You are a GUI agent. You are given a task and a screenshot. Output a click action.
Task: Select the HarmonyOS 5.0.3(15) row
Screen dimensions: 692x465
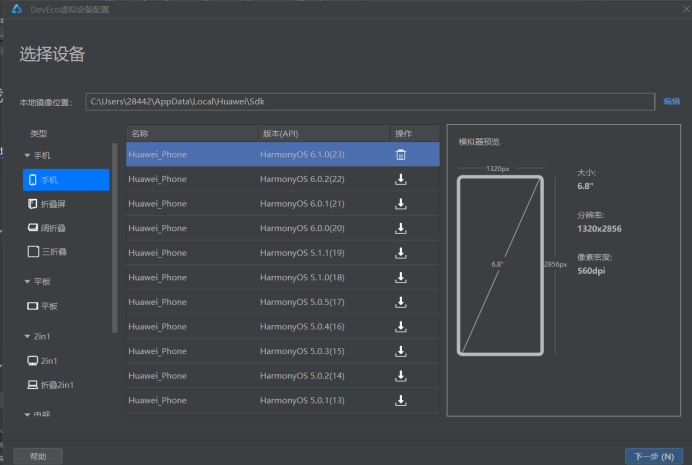coord(282,351)
